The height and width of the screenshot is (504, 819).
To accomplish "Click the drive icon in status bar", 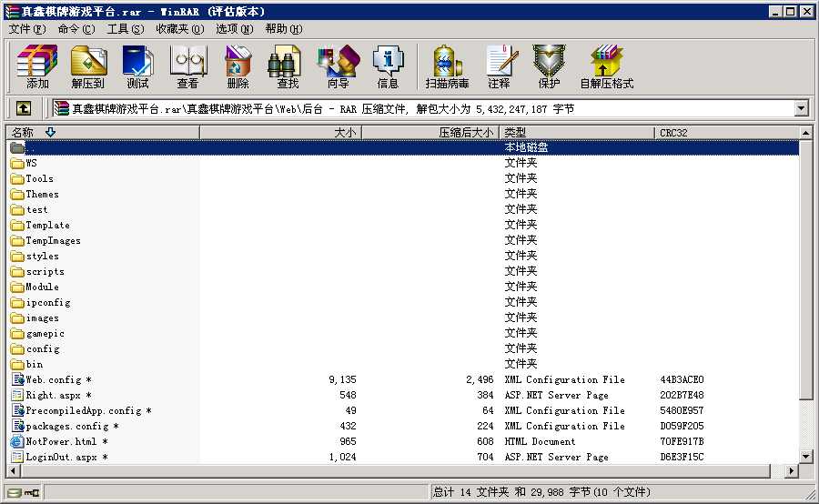I will pyautogui.click(x=15, y=492).
